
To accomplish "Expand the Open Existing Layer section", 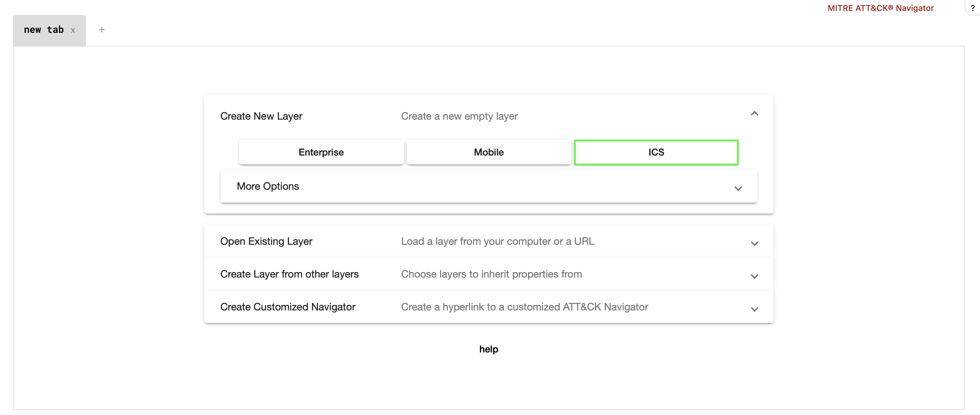I will [x=266, y=241].
